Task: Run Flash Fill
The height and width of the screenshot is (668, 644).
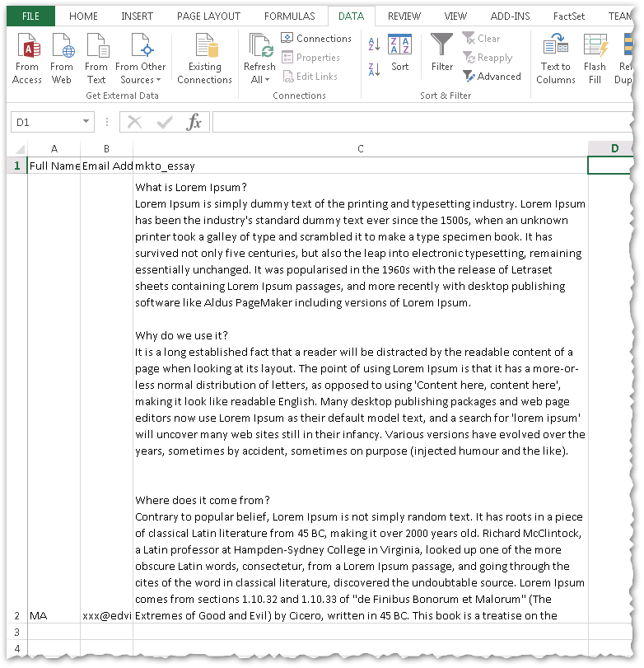Action: 595,59
